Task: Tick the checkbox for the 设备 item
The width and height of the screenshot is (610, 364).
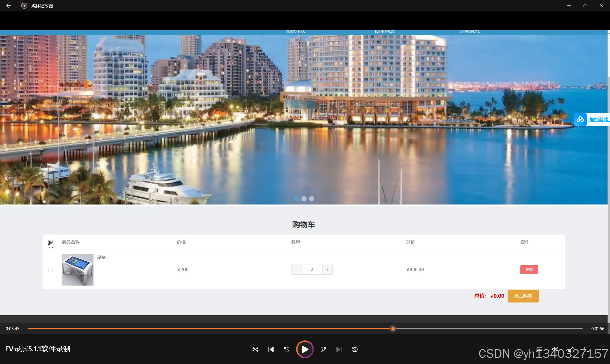Action: point(51,270)
